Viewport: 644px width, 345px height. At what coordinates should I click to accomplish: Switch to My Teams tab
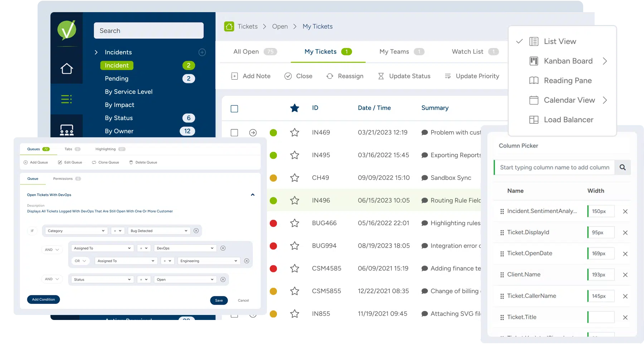(x=402, y=52)
